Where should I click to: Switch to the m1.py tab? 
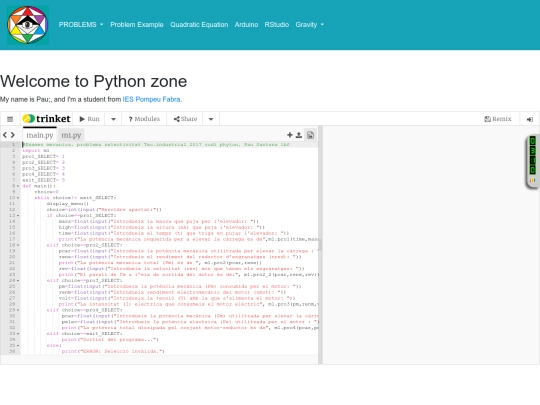[x=71, y=135]
